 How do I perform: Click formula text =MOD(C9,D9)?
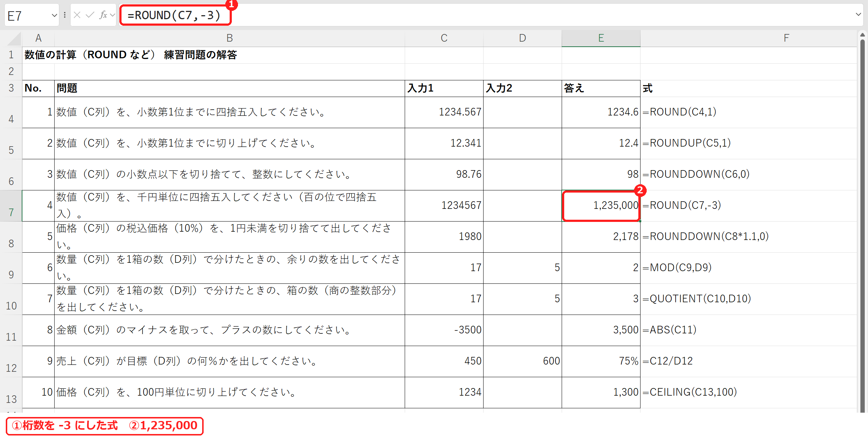coord(677,268)
